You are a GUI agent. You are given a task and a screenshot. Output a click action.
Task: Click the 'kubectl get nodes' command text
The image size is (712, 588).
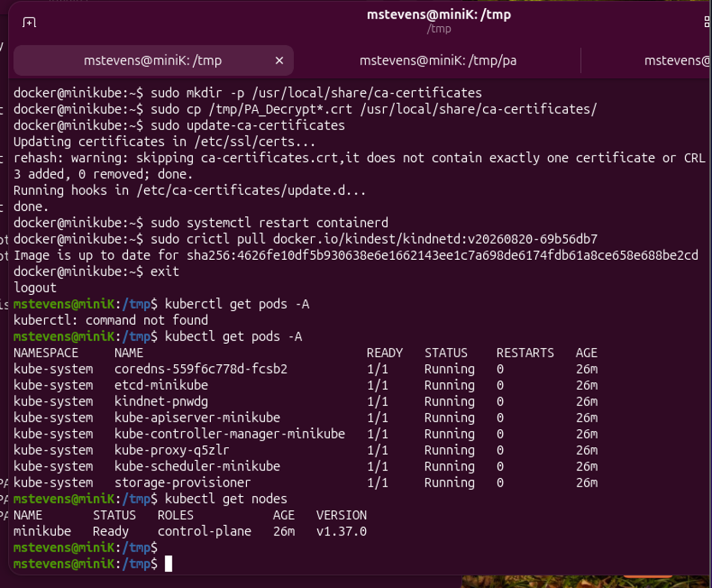[x=226, y=499]
